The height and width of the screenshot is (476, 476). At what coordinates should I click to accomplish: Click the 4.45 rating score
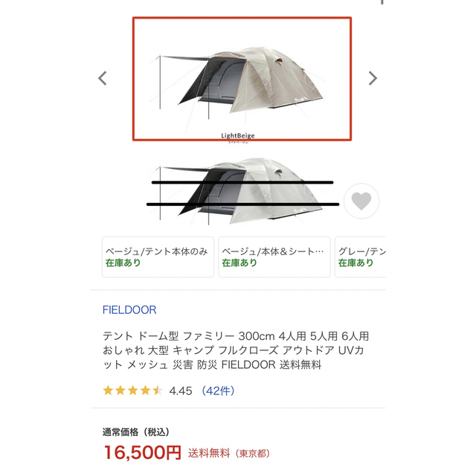181,390
